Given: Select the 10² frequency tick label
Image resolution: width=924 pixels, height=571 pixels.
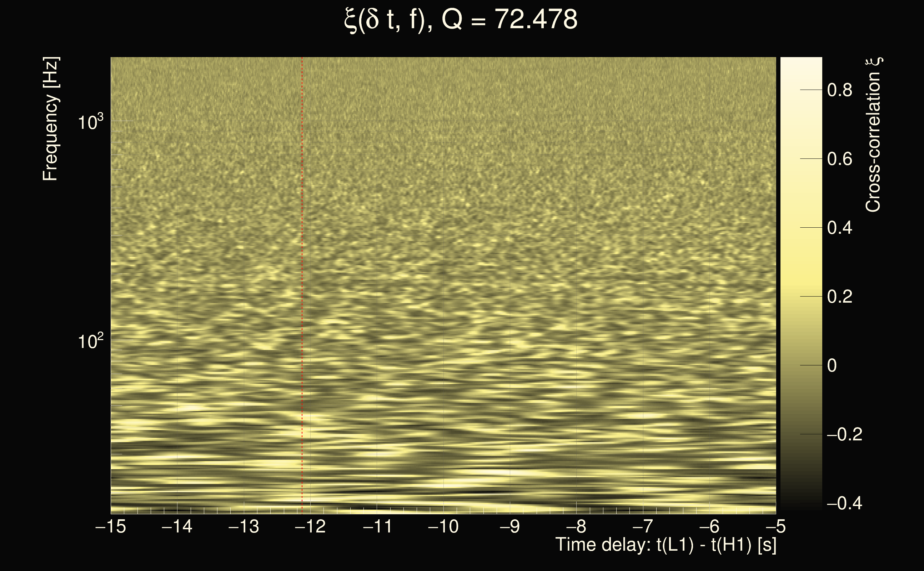Looking at the screenshot, I should (x=90, y=341).
